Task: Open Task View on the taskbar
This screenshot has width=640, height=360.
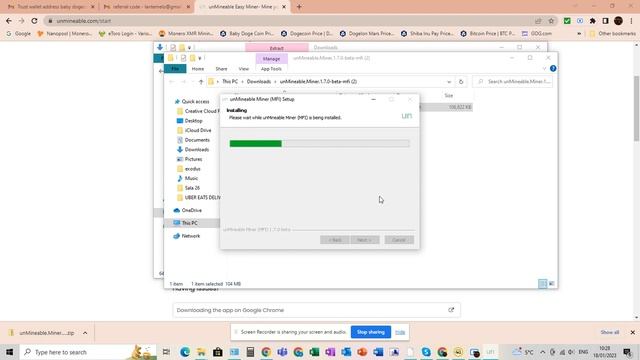Action: click(166, 352)
